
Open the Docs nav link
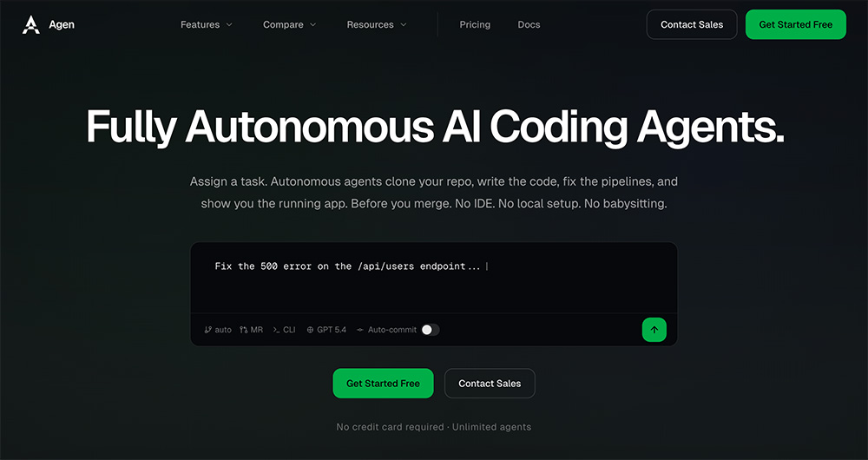[x=529, y=24]
